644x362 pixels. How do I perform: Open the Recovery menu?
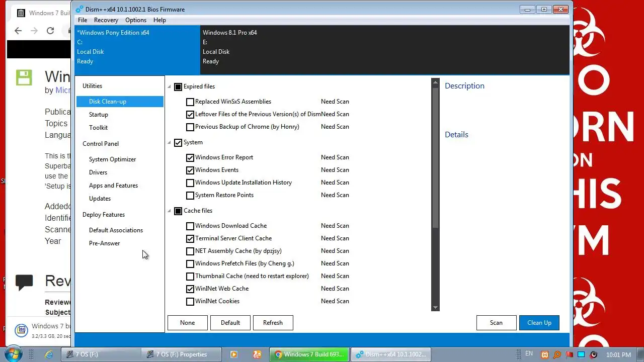pyautogui.click(x=106, y=20)
